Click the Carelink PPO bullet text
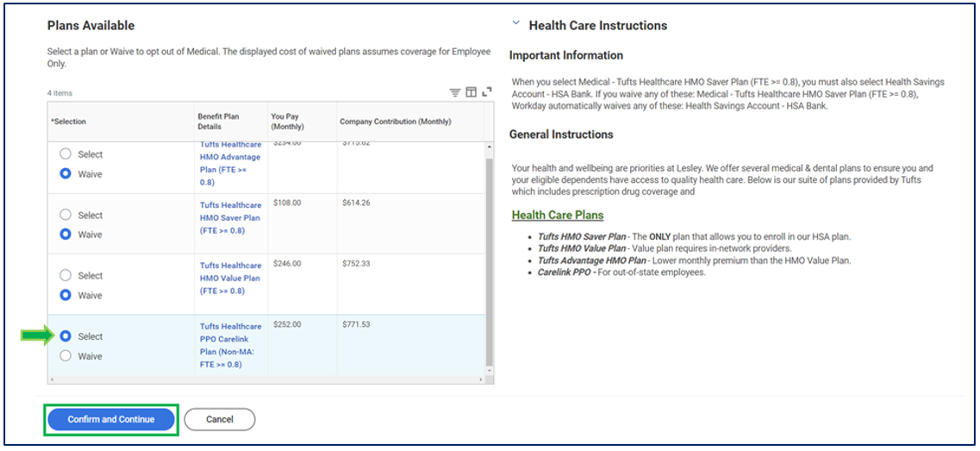Image resolution: width=980 pixels, height=451 pixels. [621, 272]
